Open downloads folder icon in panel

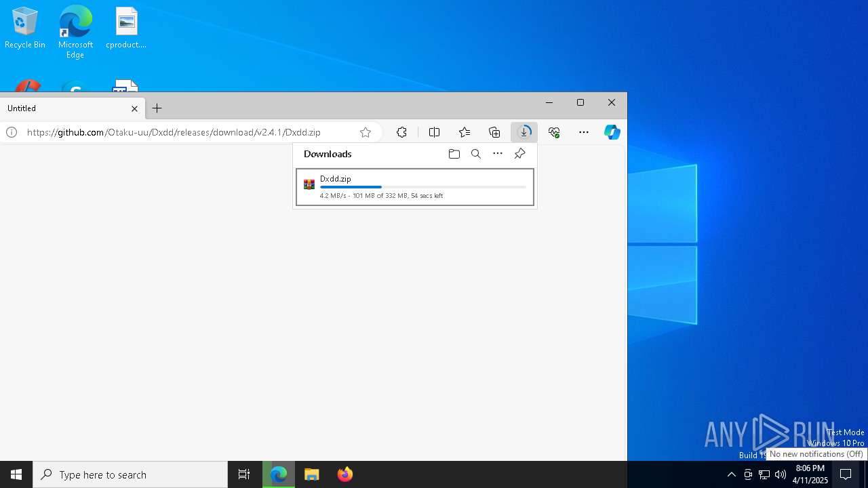coord(454,154)
